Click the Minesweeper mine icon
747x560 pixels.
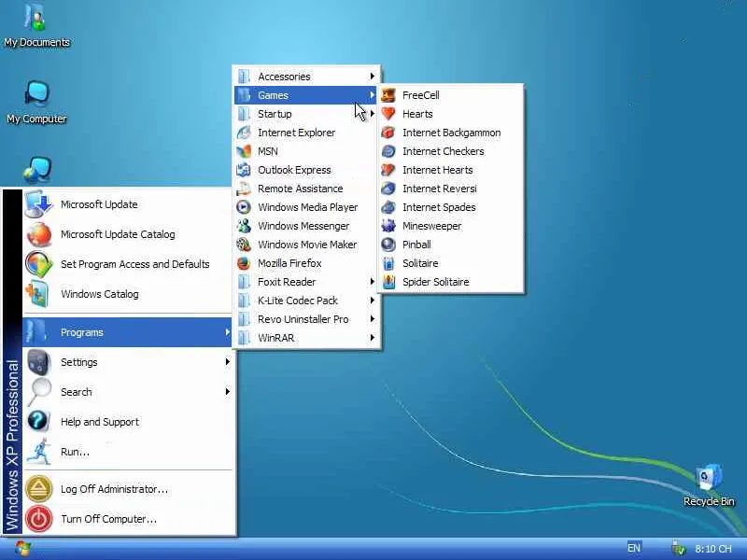(388, 226)
